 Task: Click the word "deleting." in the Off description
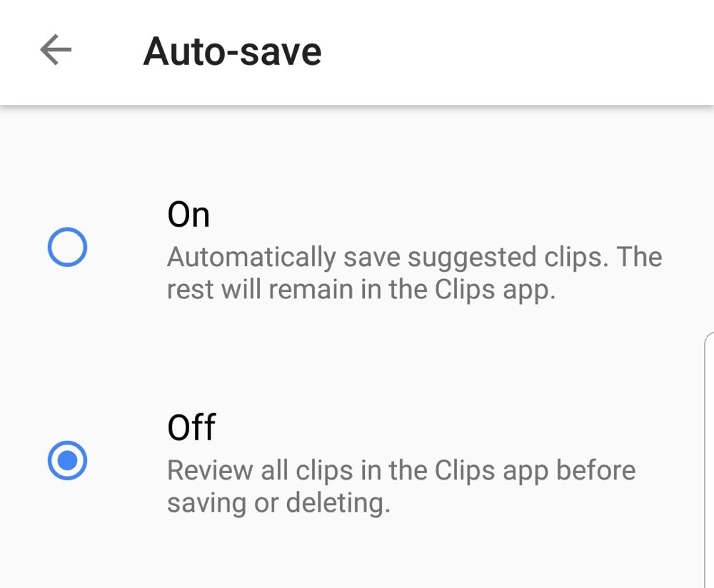pos(338,503)
